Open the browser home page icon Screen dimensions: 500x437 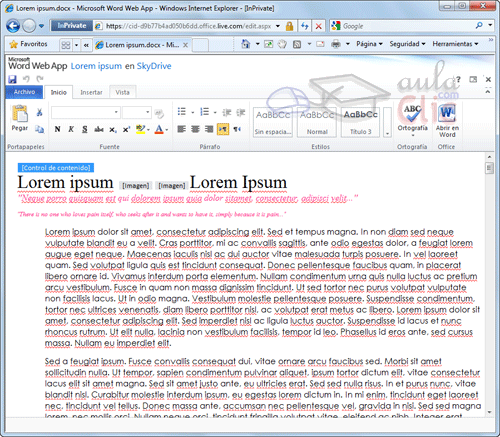tap(246, 44)
